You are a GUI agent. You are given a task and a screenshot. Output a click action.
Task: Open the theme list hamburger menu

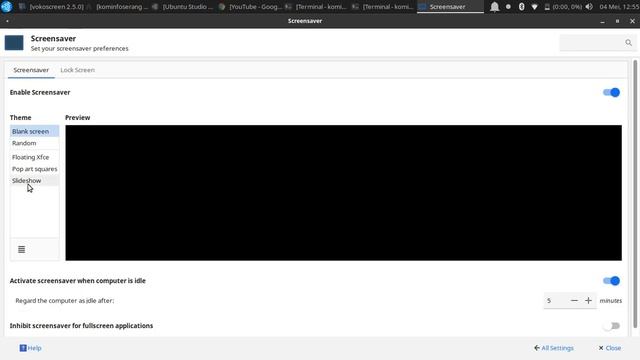[x=22, y=249]
